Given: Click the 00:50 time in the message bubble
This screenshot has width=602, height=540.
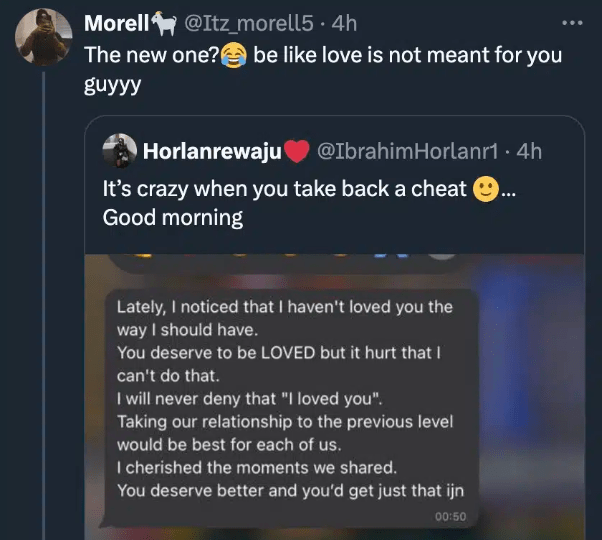Looking at the screenshot, I should [451, 516].
